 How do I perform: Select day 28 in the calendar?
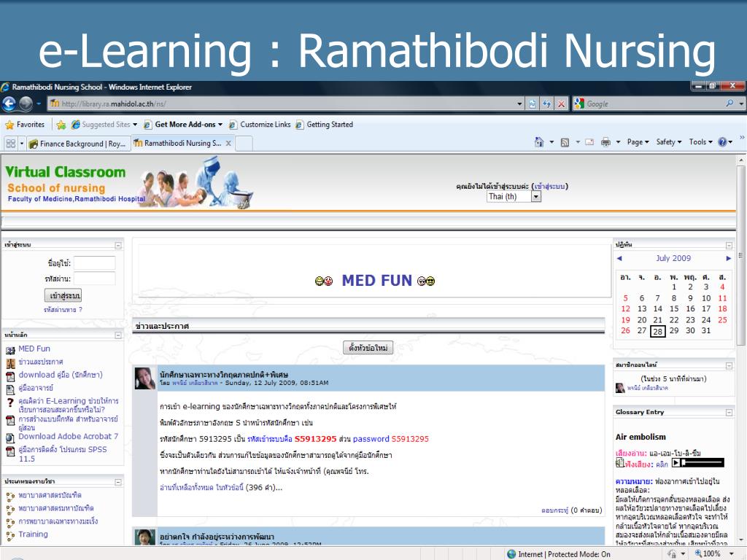tap(658, 331)
